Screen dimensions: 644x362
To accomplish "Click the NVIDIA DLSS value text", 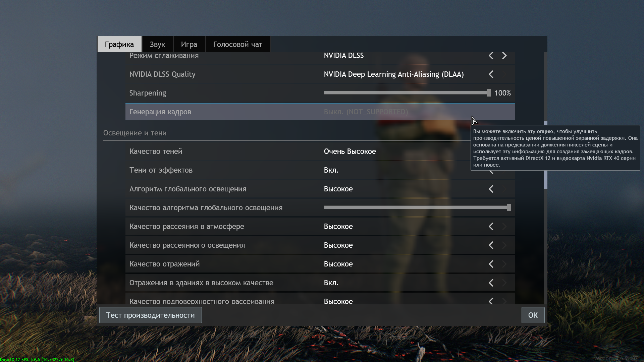I will point(344,56).
